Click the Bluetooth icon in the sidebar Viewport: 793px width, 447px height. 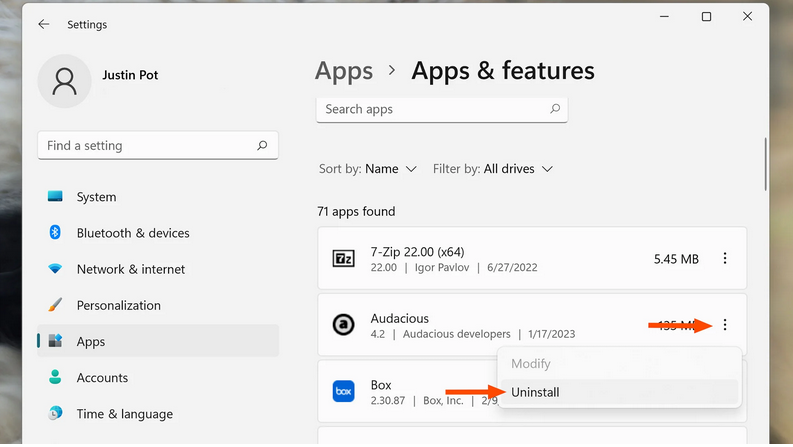point(55,232)
